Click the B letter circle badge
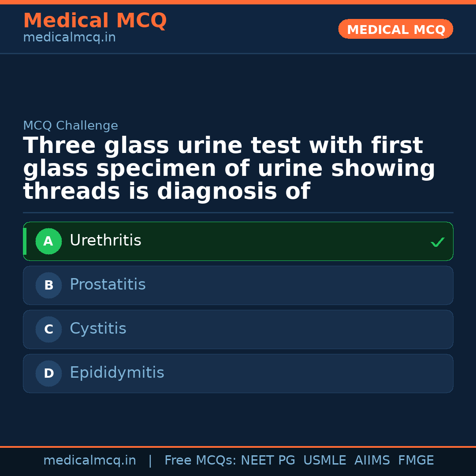The width and height of the screenshot is (476, 476). click(48, 285)
